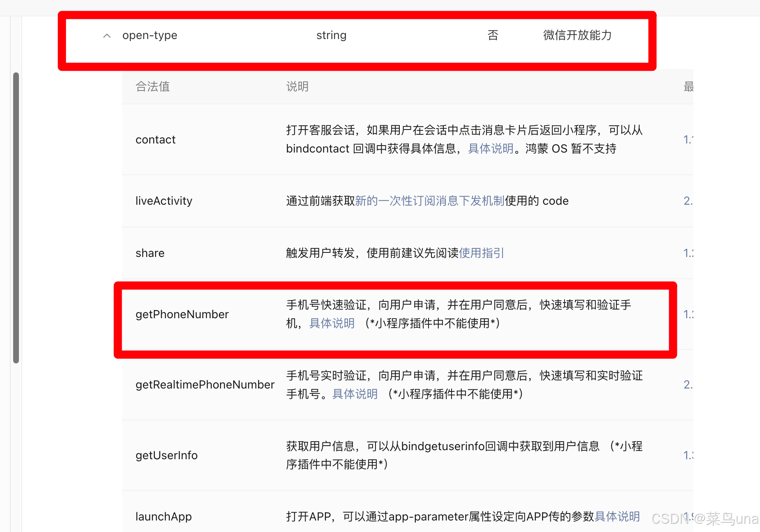This screenshot has width=760, height=532.
Task: Open 具体说明 link in the launchApp row
Action: click(618, 516)
